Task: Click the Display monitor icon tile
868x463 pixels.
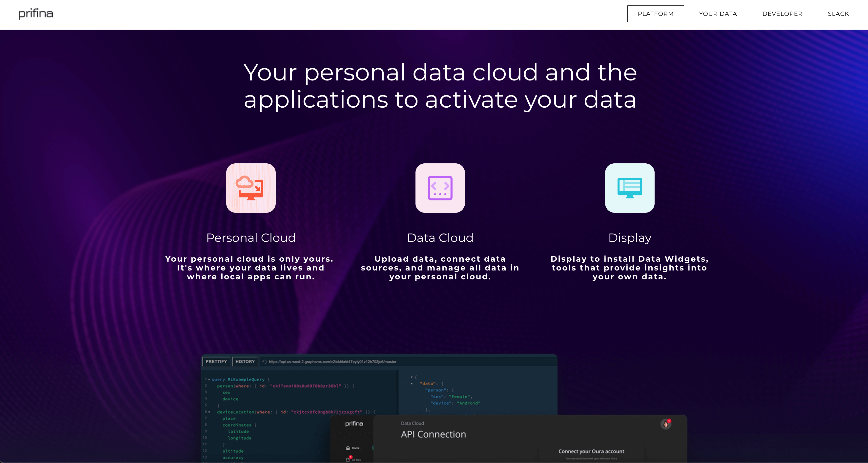Action: coord(629,188)
